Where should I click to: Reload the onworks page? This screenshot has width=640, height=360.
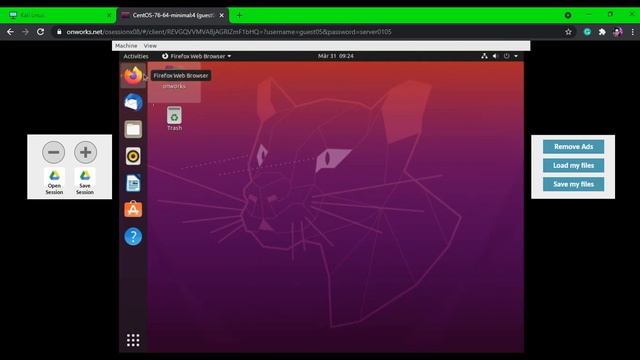[x=40, y=32]
